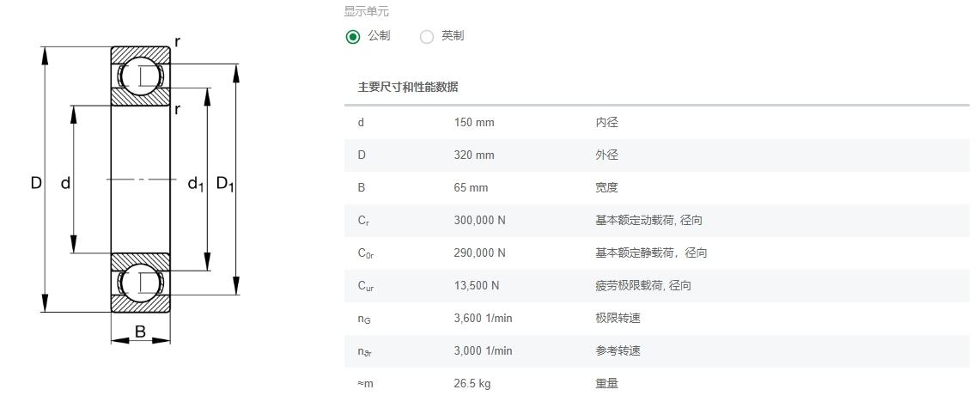Screen dimensions: 980x420
Task: Click the B width label in the diagram
Action: [x=141, y=332]
